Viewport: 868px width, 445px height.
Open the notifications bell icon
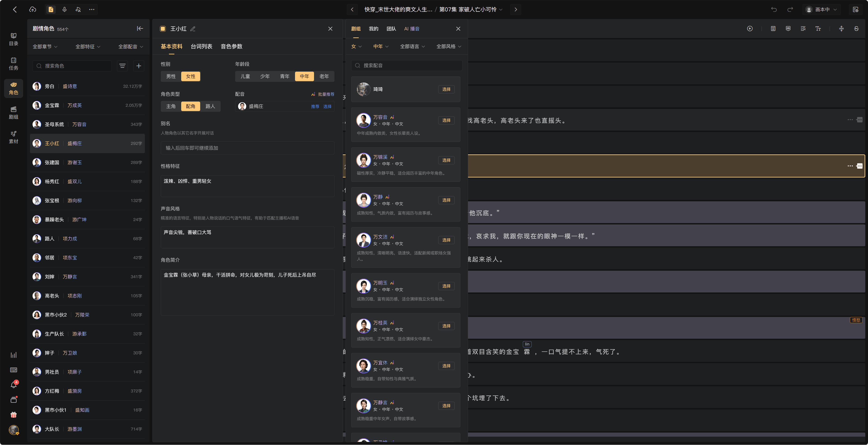pyautogui.click(x=14, y=385)
